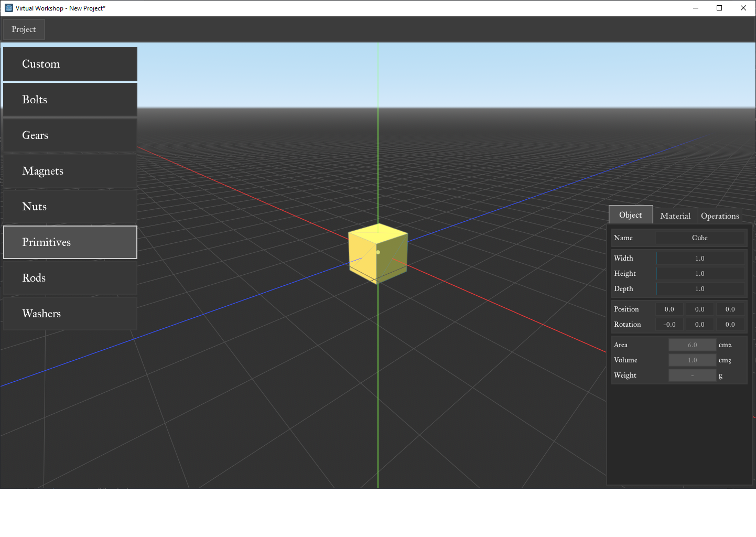Select the Nuts category
756x537 pixels.
click(70, 207)
